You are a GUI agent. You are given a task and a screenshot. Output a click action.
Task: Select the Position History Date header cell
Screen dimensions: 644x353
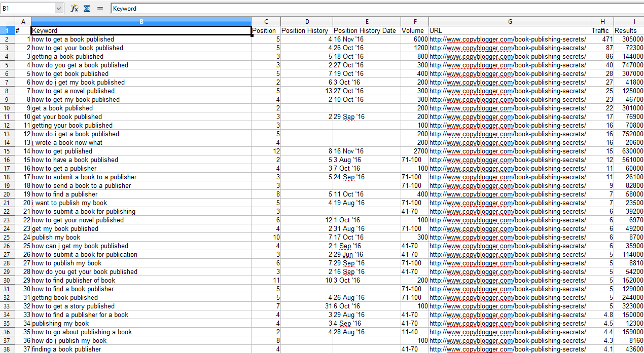(366, 30)
